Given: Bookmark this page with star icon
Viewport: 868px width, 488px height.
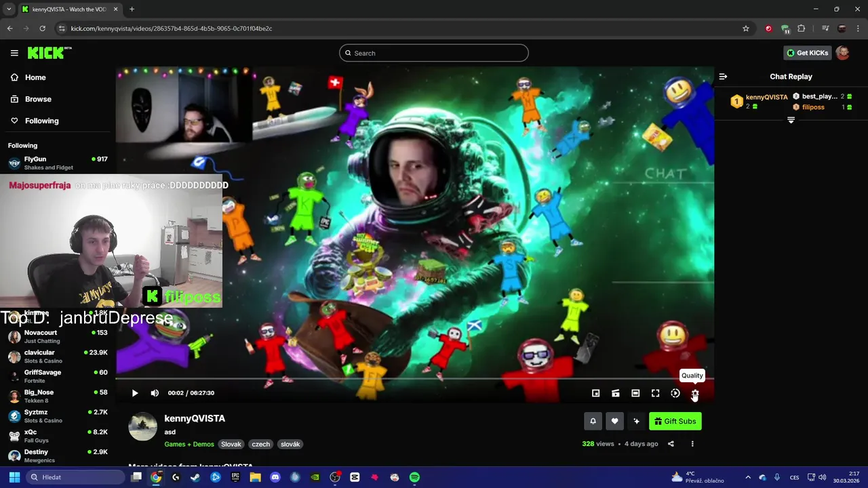Looking at the screenshot, I should 746,28.
